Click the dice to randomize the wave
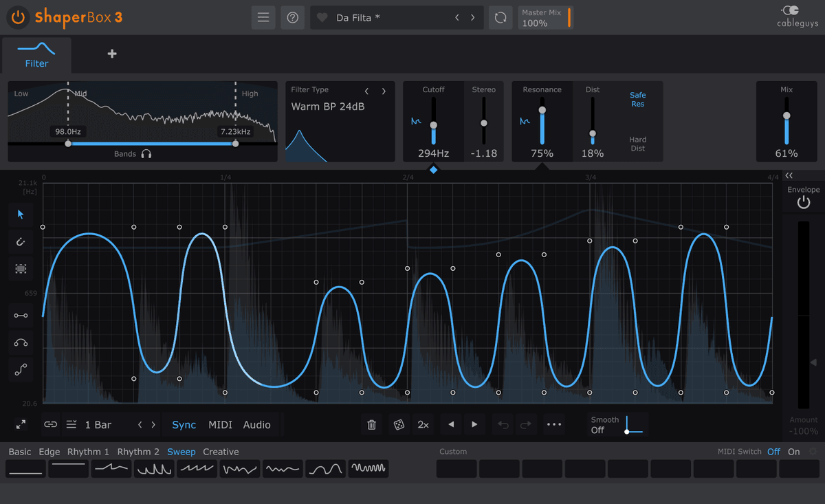Image resolution: width=825 pixels, height=504 pixels. (x=399, y=425)
